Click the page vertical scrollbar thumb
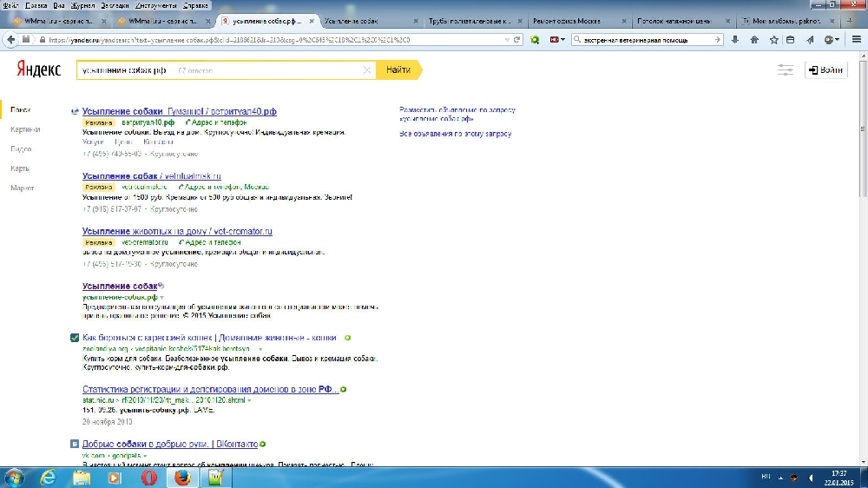Viewport: 868px width, 488px height. tap(863, 129)
